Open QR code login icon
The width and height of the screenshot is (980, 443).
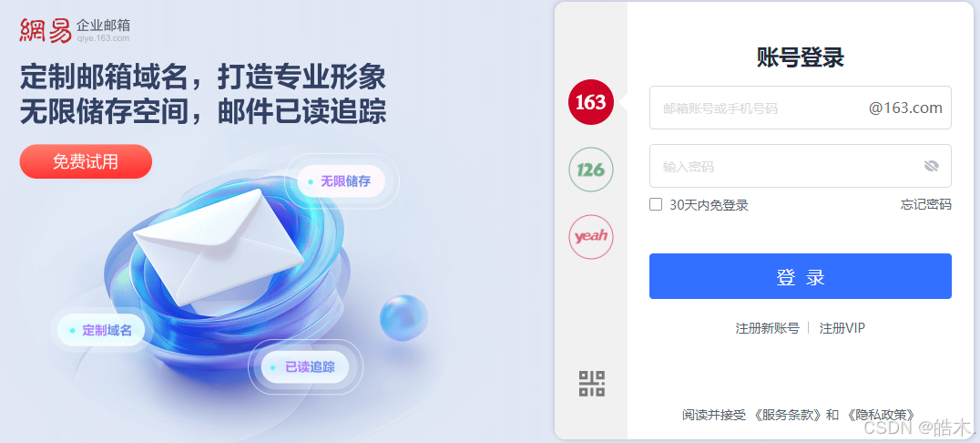coord(591,384)
